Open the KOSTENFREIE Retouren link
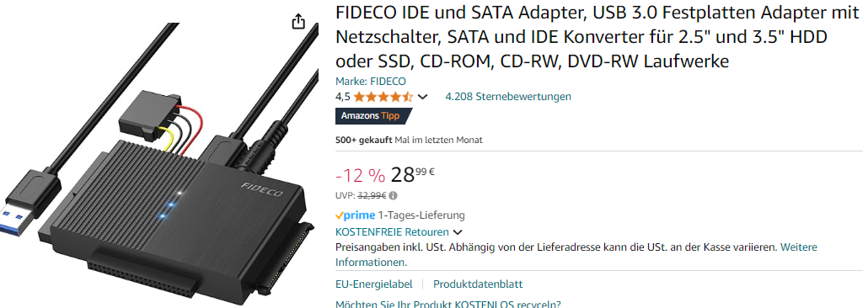This screenshot has height=308, width=868. click(x=392, y=231)
